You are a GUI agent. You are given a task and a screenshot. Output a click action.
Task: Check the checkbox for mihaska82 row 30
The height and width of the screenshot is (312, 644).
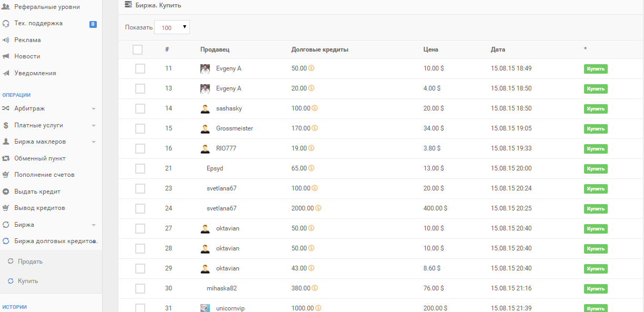(140, 288)
